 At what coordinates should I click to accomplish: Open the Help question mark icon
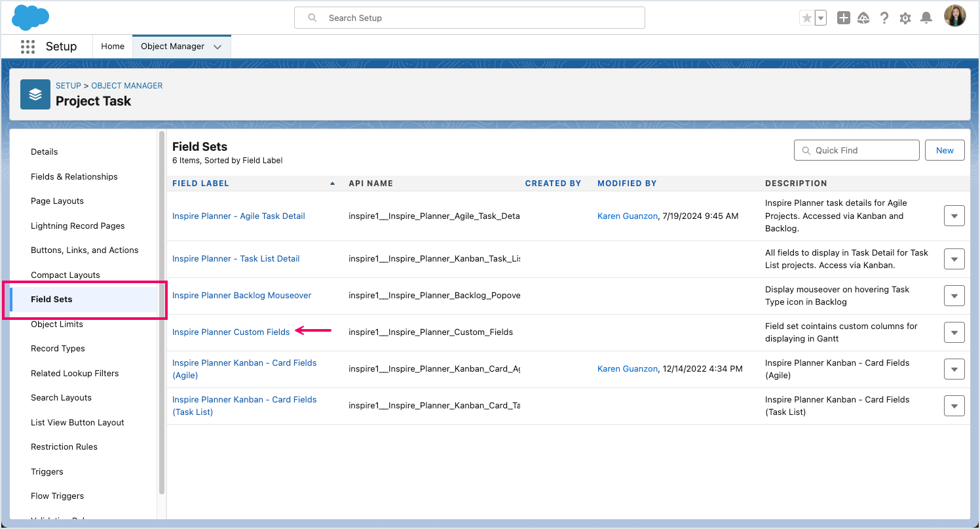(x=884, y=18)
